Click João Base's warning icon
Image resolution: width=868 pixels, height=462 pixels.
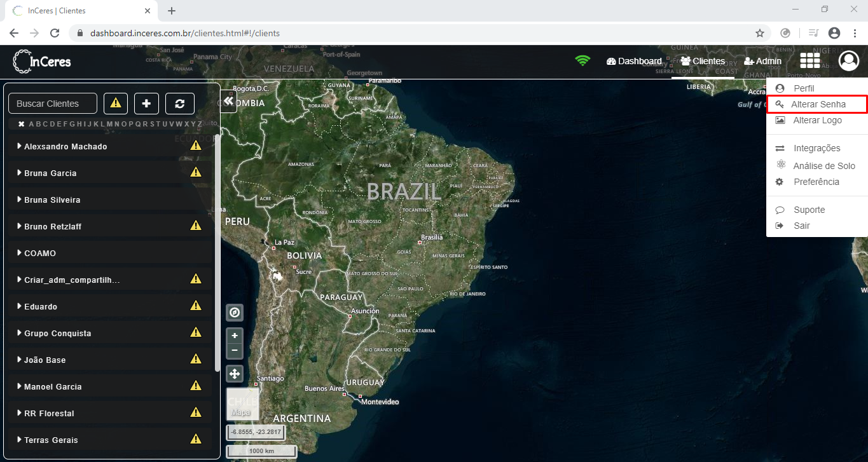196,359
